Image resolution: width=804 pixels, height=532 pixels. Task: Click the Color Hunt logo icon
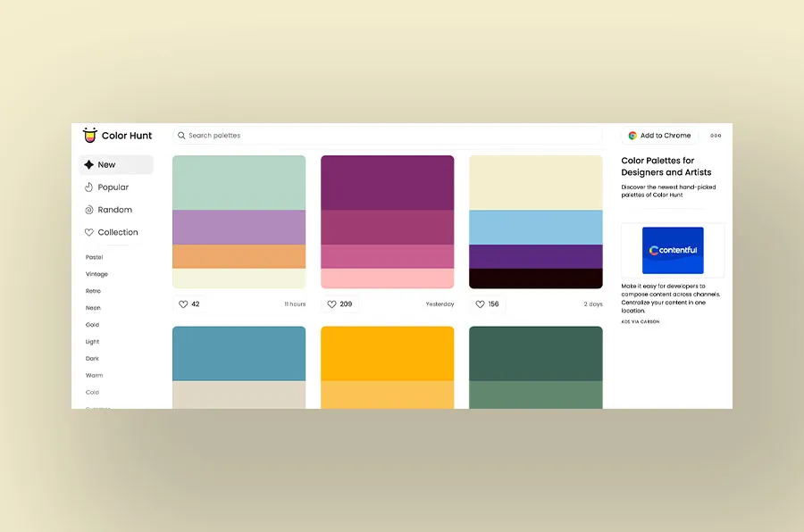[89, 135]
